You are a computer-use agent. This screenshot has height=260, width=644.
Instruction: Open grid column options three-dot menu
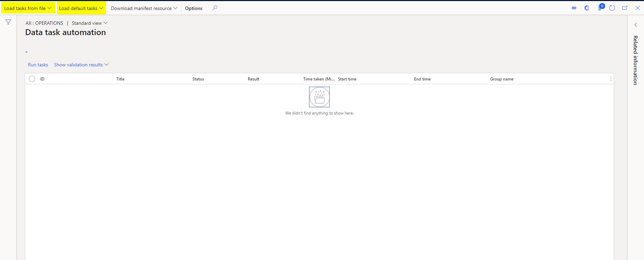611,79
